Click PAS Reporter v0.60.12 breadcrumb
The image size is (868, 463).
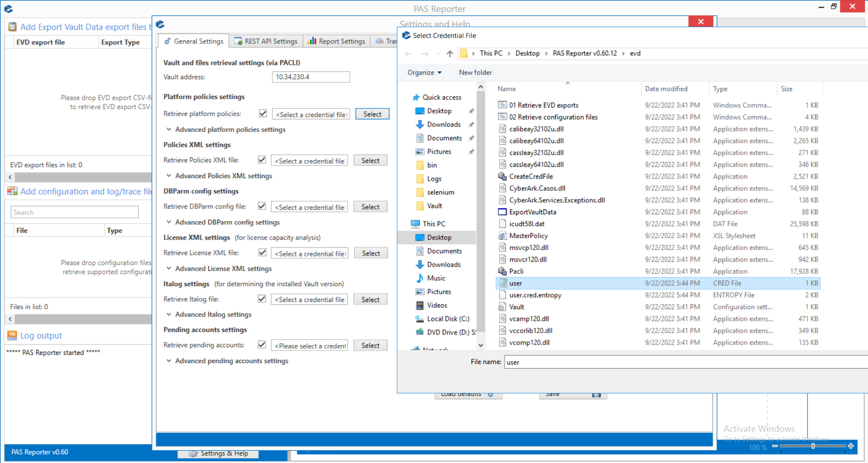(x=584, y=53)
